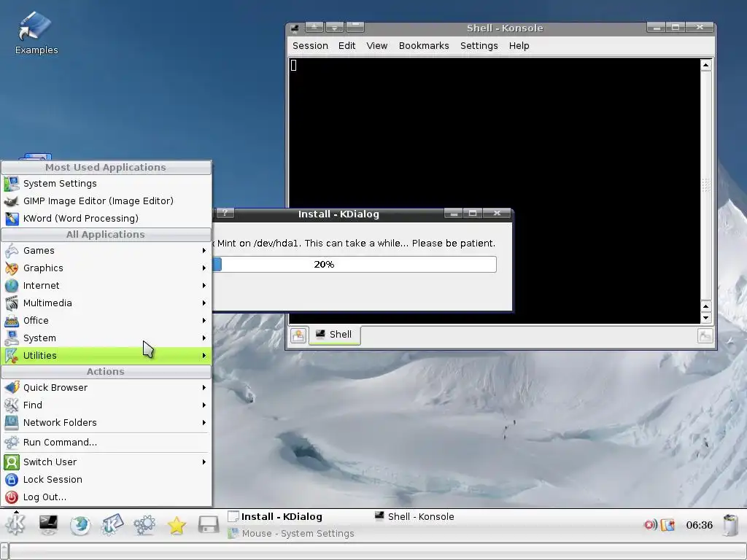Expand the Office submenu

coord(106,321)
